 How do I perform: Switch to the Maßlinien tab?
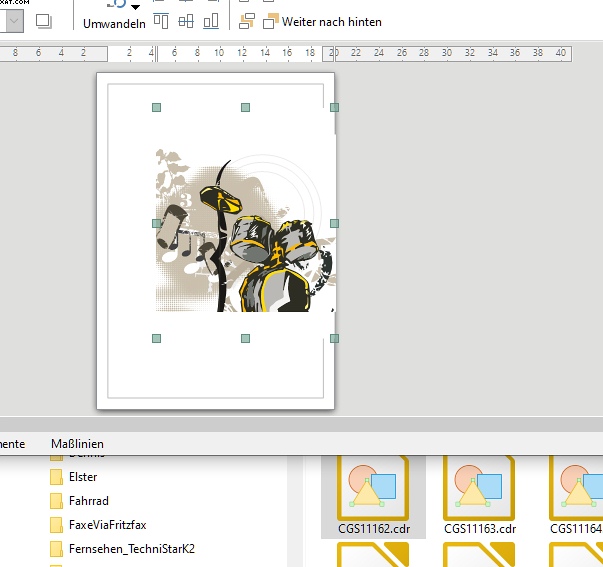click(x=77, y=443)
